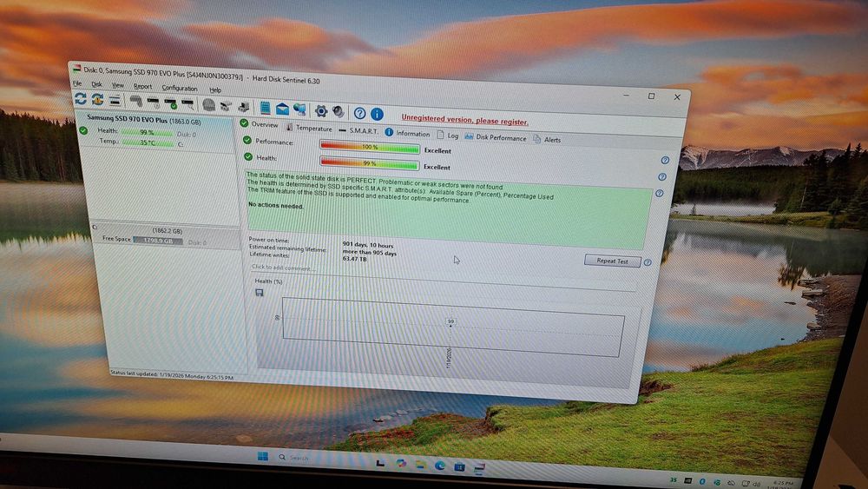Click the speaker sound toolbar icon

339,112
